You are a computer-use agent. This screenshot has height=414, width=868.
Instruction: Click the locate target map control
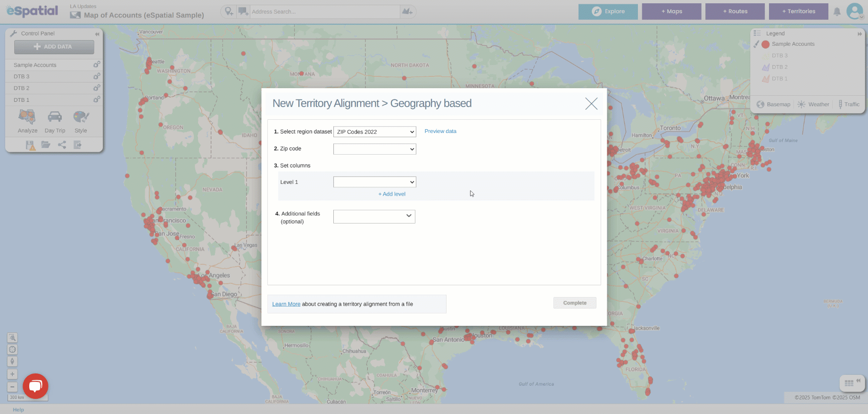[12, 349]
